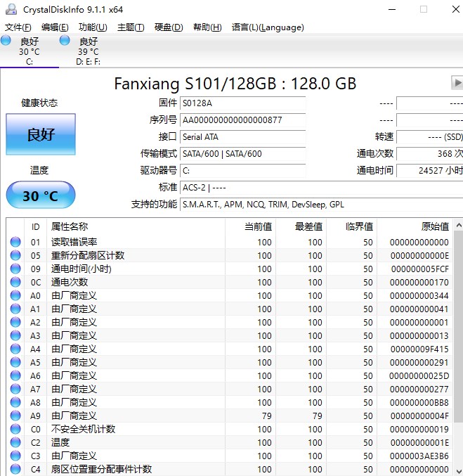Viewport: 463px width, 476px height.
Task: Select the C: drive tab at 30 °C
Action: click(30, 51)
